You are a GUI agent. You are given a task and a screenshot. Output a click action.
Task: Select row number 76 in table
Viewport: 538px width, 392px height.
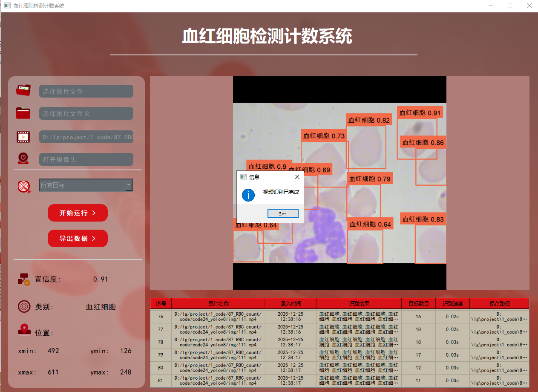pos(161,317)
